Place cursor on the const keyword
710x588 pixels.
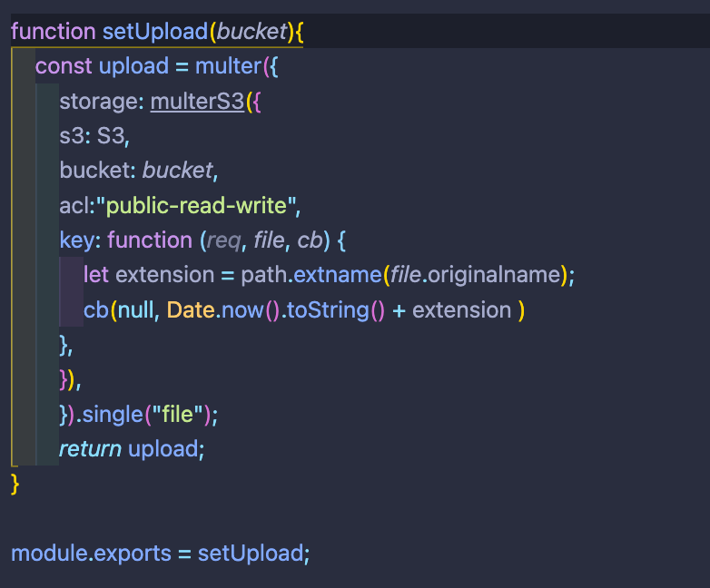point(64,66)
